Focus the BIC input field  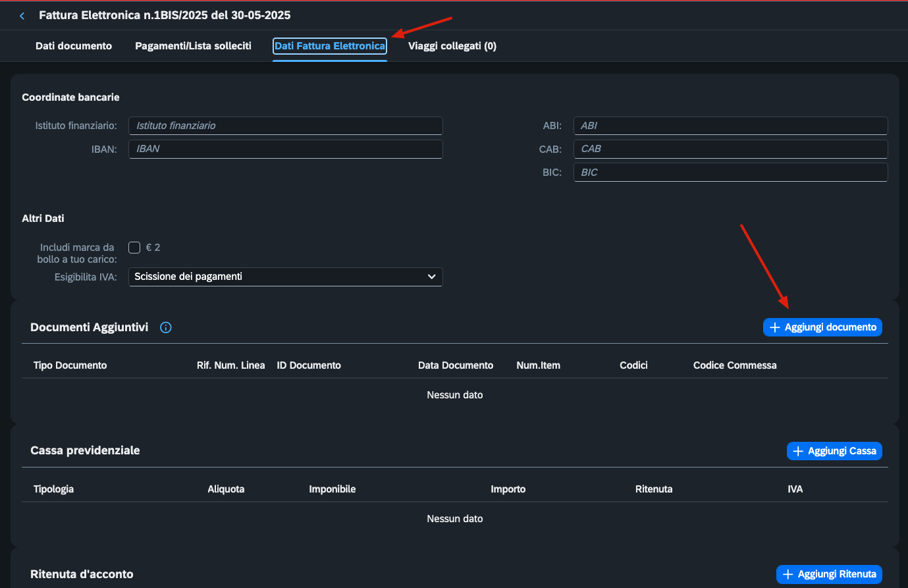pyautogui.click(x=730, y=173)
